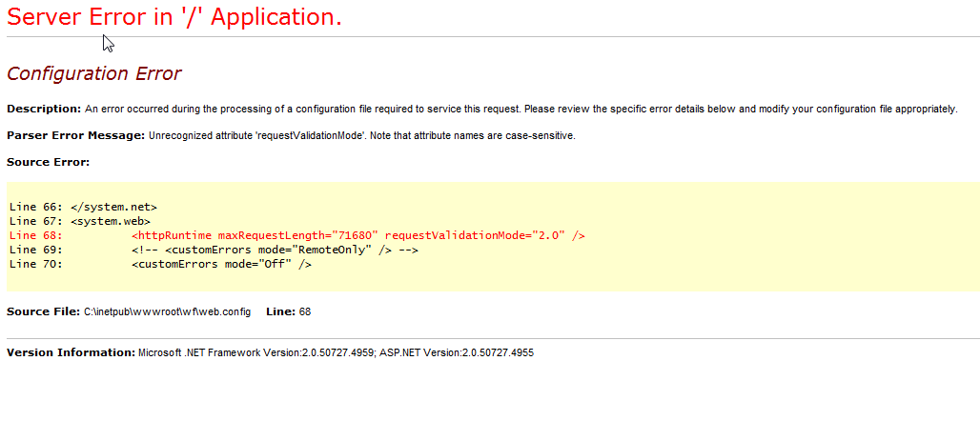Click the red httpRuntime maxRequestLength code
980x421 pixels.
(x=255, y=235)
